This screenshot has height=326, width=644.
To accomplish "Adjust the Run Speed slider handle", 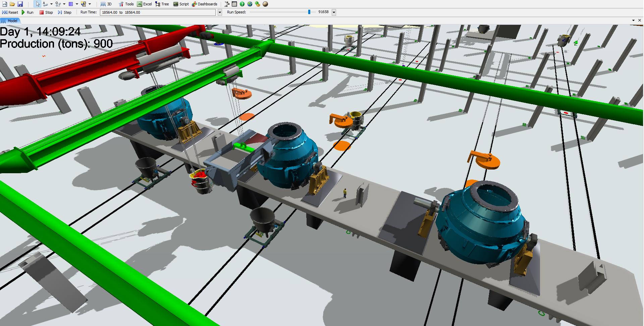I will point(310,12).
